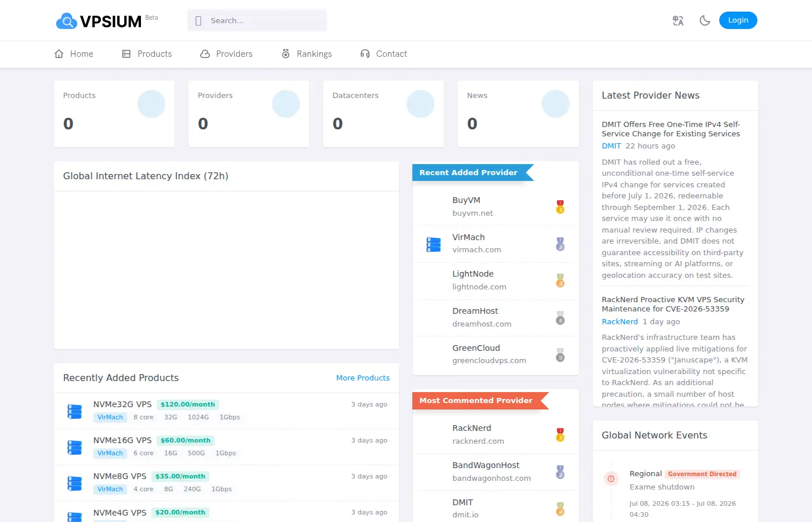
Task: Open the NVMe16G VPS product
Action: [x=122, y=440]
